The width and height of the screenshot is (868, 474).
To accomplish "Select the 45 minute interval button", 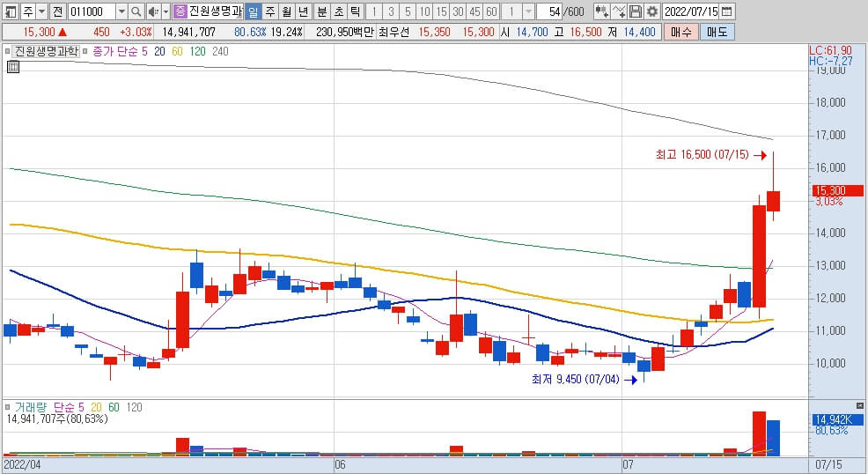I will 474,11.
